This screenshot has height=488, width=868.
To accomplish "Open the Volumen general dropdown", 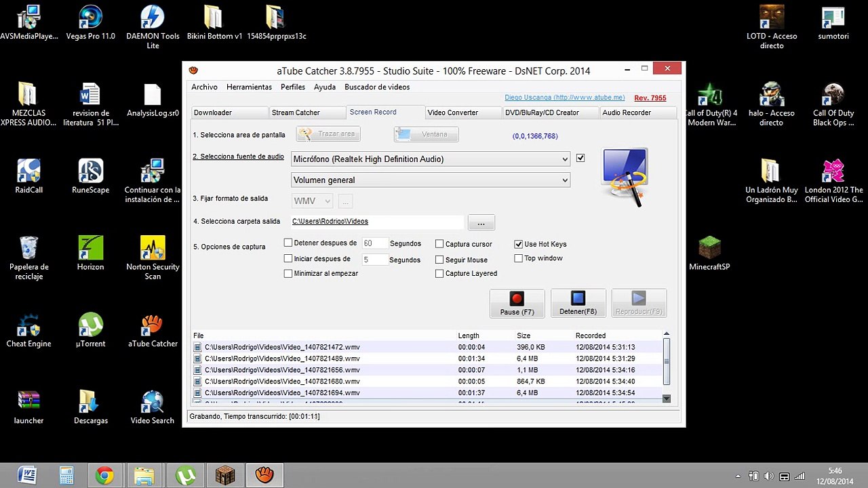I will click(x=431, y=180).
